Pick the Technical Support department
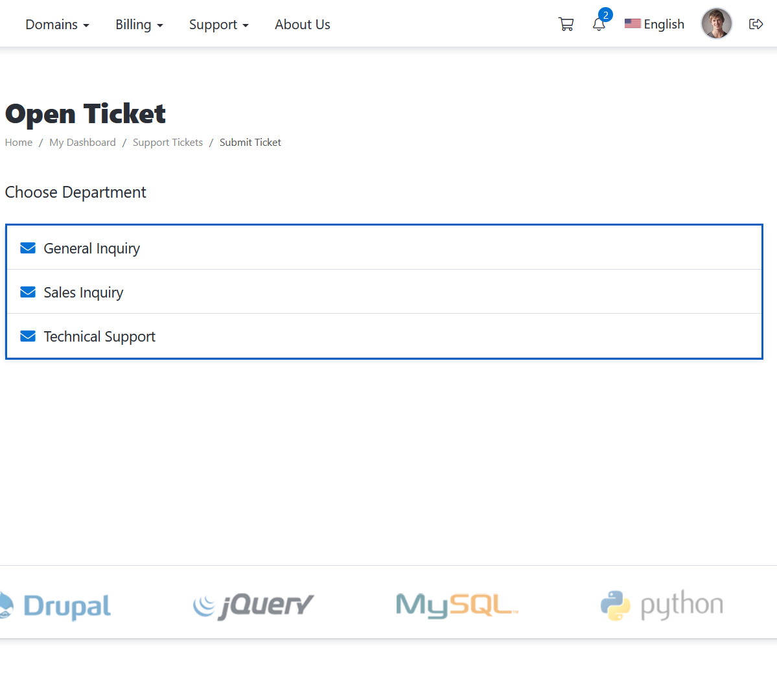Viewport: 777px width, 700px height. 99,336
